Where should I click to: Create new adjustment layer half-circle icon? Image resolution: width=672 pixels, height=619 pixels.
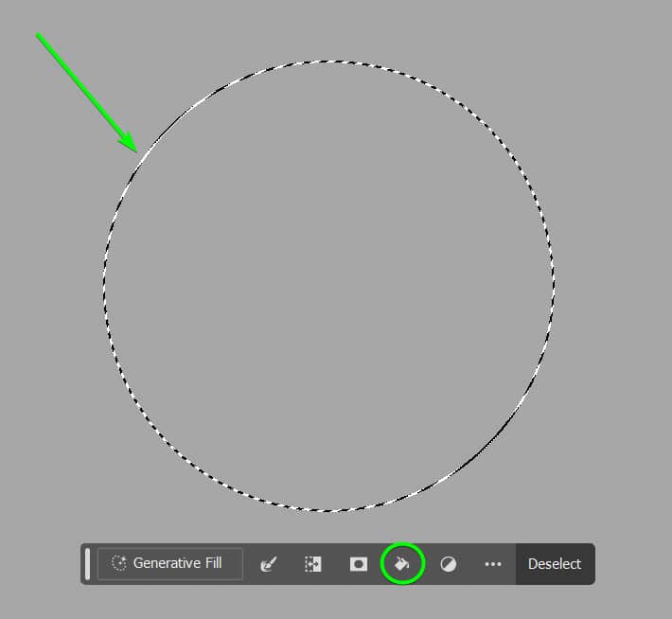(x=449, y=564)
